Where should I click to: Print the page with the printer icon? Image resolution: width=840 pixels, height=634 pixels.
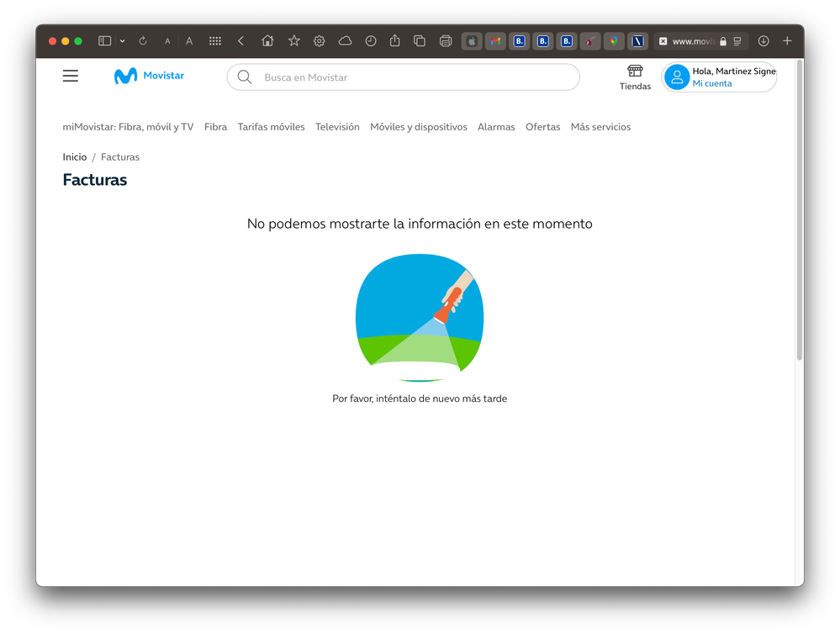[x=445, y=40]
